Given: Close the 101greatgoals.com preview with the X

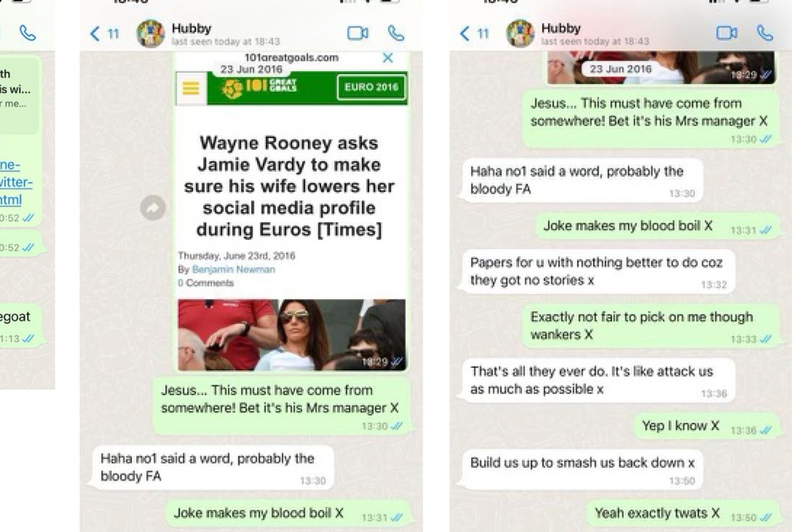Looking at the screenshot, I should point(388,58).
